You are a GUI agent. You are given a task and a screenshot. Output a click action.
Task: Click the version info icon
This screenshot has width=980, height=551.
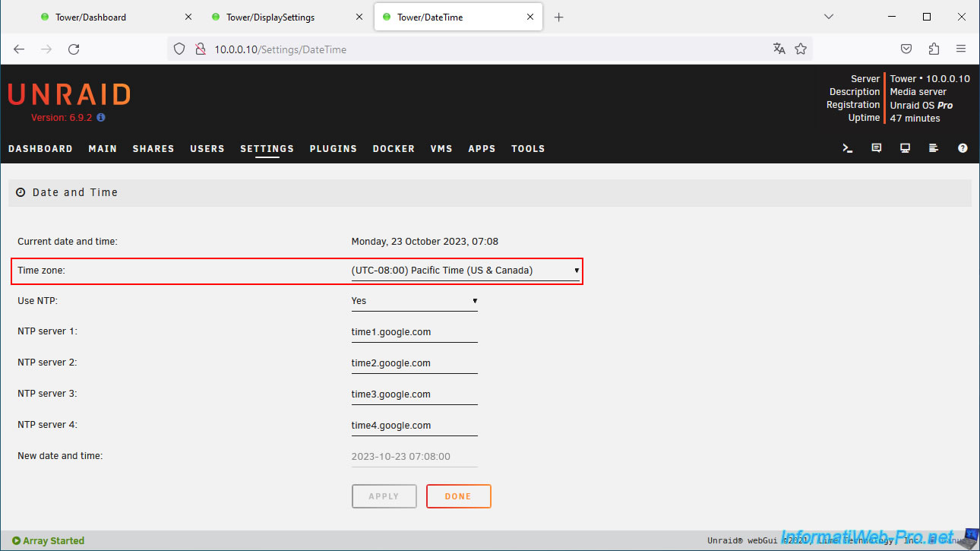point(101,118)
